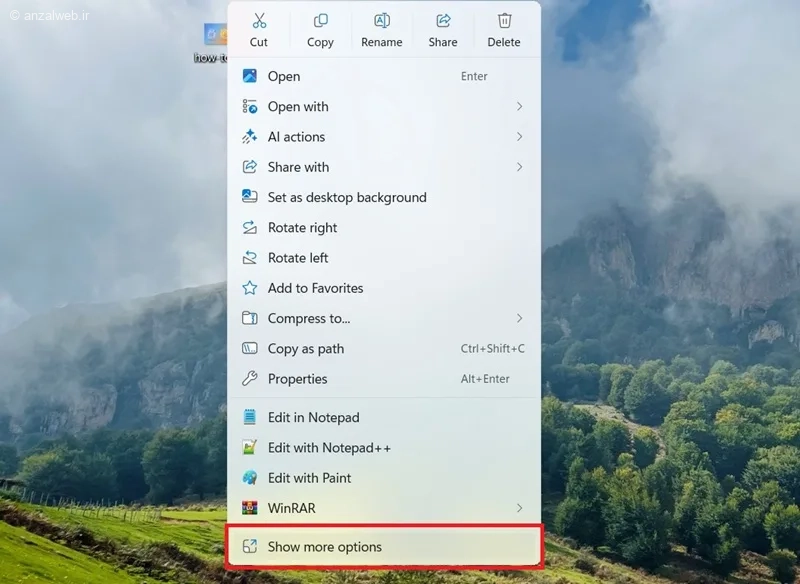Click the Alt+Enter shortcut text
This screenshot has height=584, width=800.
point(485,379)
